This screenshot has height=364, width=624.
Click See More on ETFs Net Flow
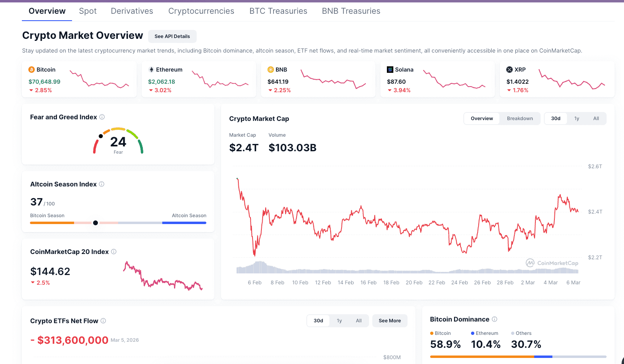pyautogui.click(x=390, y=321)
